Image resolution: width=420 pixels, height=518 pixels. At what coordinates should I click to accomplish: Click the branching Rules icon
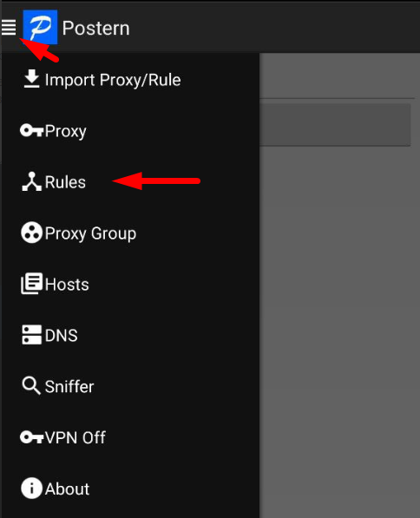click(32, 181)
